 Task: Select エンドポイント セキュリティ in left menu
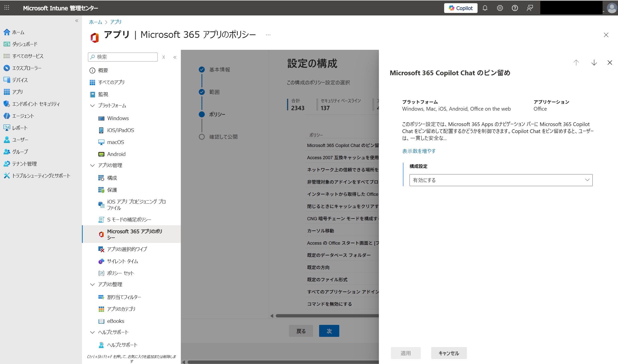(x=36, y=104)
